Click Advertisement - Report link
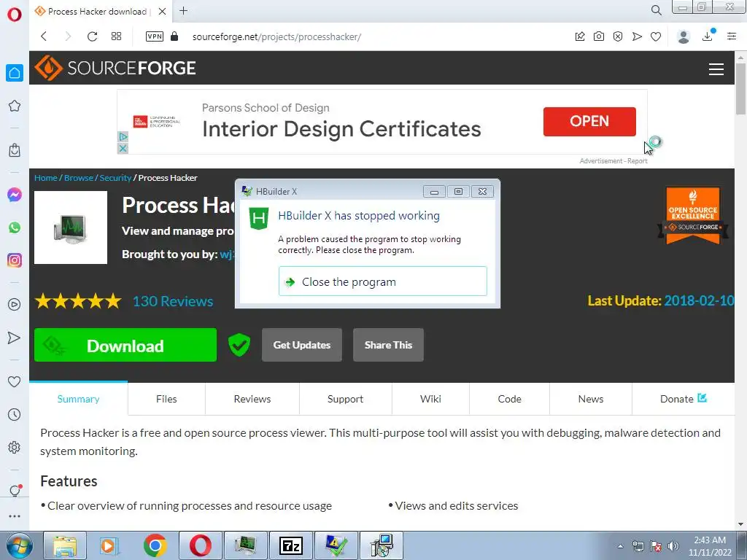Viewport: 747px width, 560px height. [613, 161]
